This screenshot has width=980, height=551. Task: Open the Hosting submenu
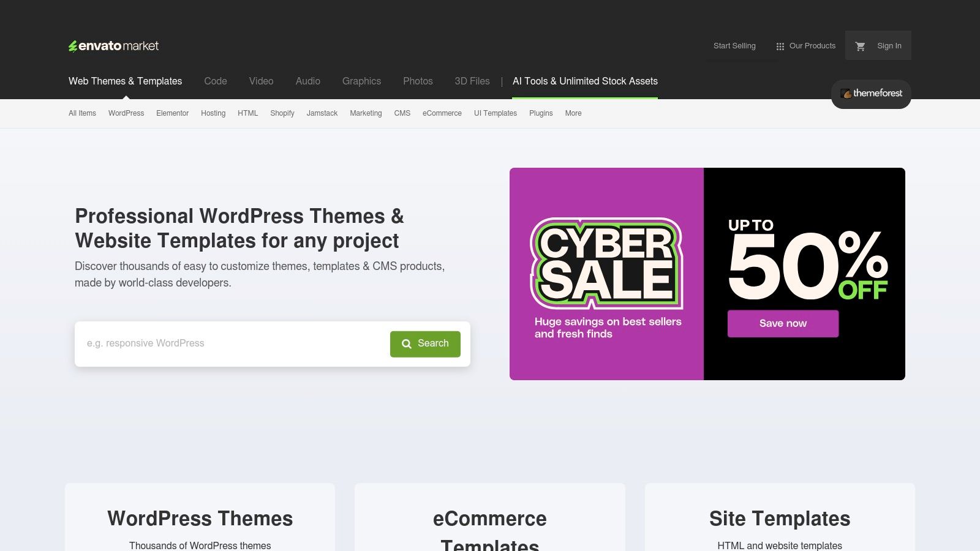(213, 113)
